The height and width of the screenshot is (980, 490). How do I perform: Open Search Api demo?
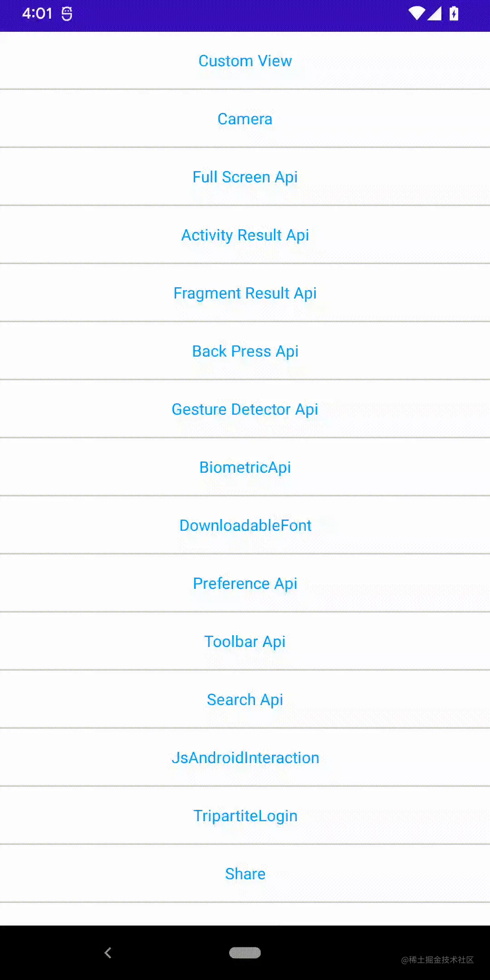tap(245, 700)
